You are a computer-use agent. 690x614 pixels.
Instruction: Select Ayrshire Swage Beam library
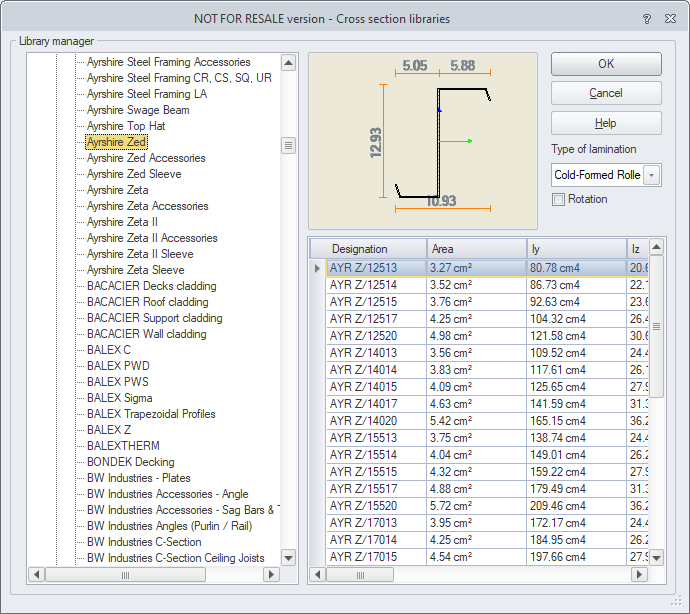coord(138,110)
